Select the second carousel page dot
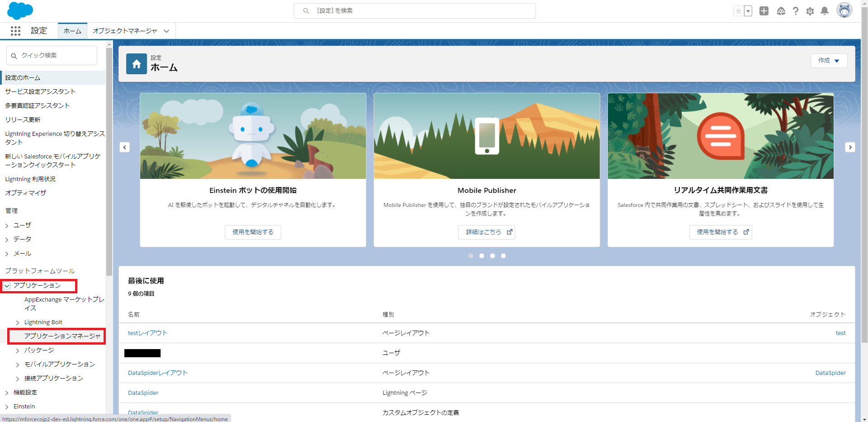868x422 pixels. 482,256
